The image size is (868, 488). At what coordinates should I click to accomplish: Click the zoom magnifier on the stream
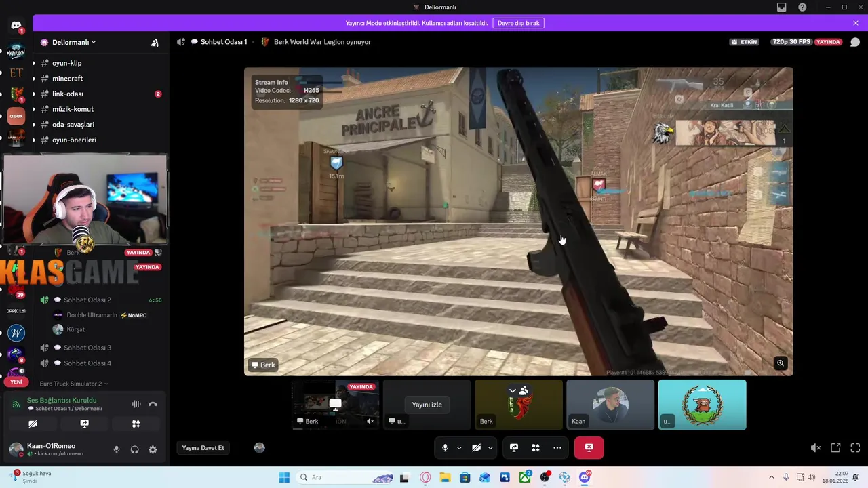point(781,363)
